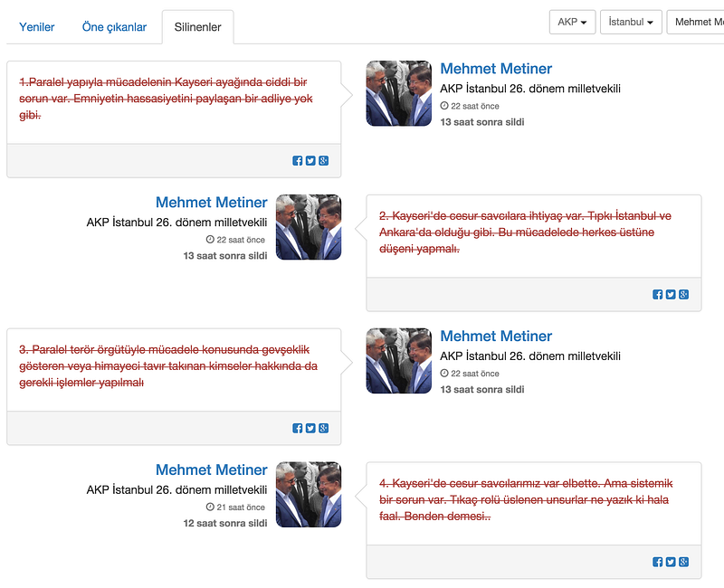Viewport: 724px width, 588px height.
Task: Share second deleted tweet on Twitter
Action: point(671,295)
